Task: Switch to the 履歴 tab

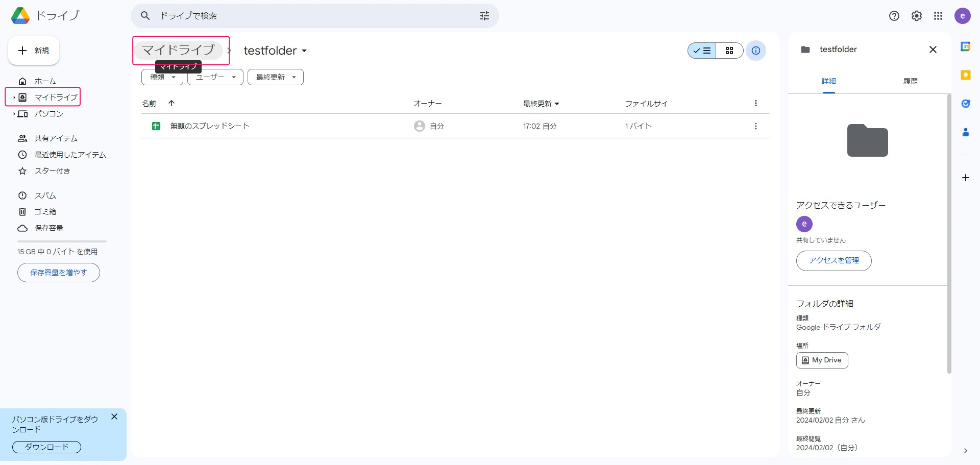Action: [911, 81]
